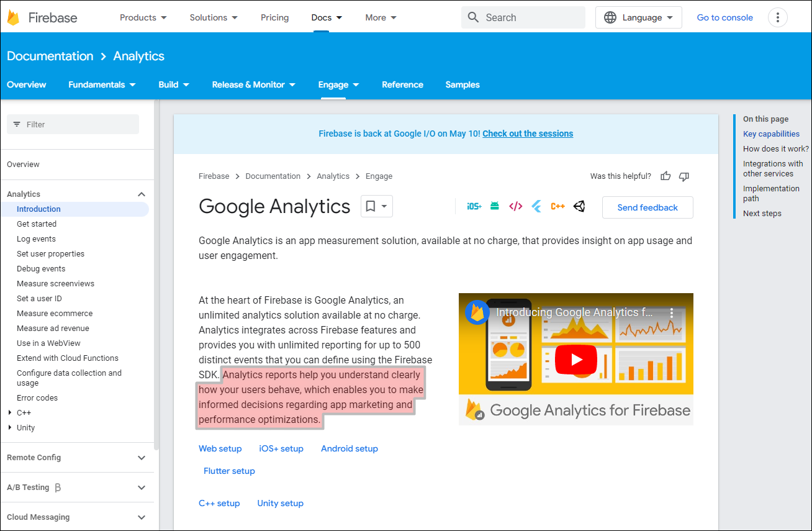Expand the Remote Config sidebar section

coord(142,458)
